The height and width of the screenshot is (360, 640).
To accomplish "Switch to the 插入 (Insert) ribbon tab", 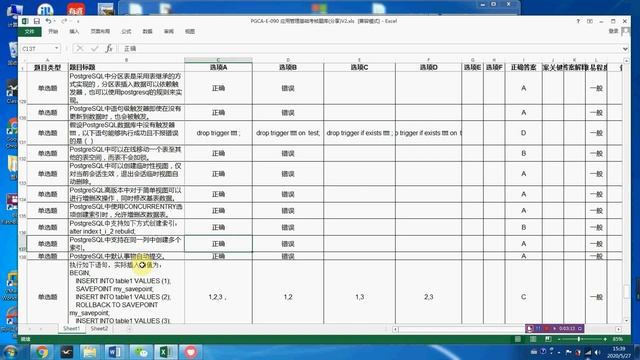I will pyautogui.click(x=74, y=31).
